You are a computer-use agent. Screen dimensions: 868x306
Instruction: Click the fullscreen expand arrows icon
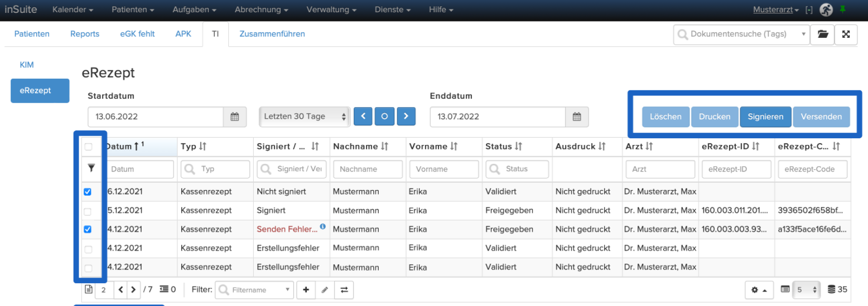(x=846, y=34)
